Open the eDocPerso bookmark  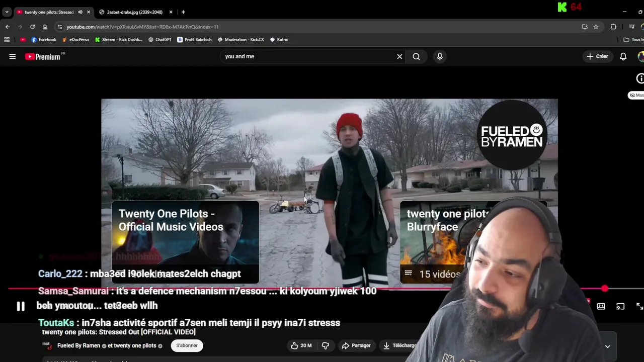[75, 40]
